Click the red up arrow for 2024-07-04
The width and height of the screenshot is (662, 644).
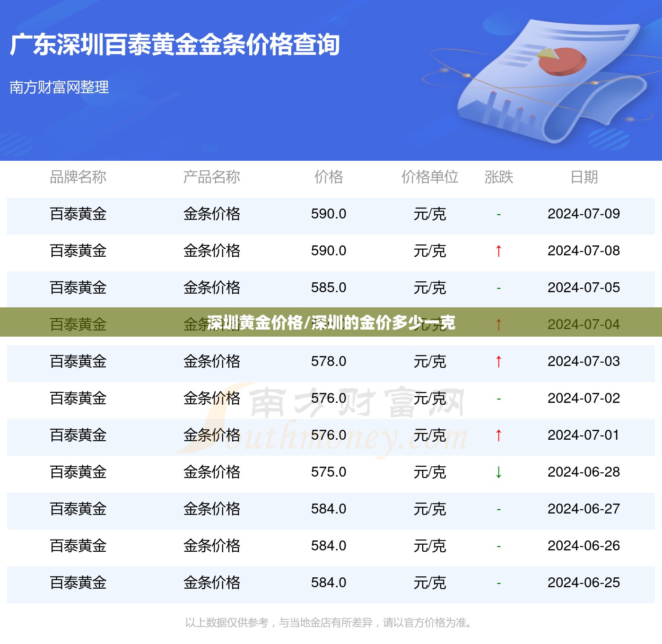point(498,324)
